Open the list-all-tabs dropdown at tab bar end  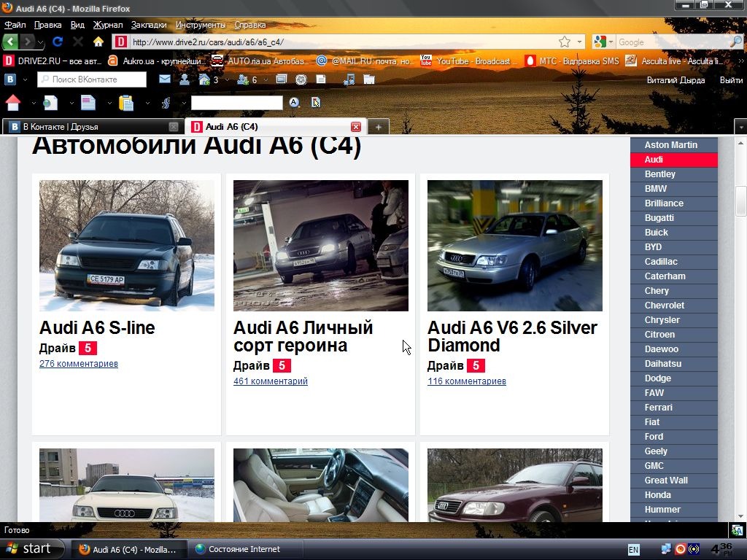[741, 127]
